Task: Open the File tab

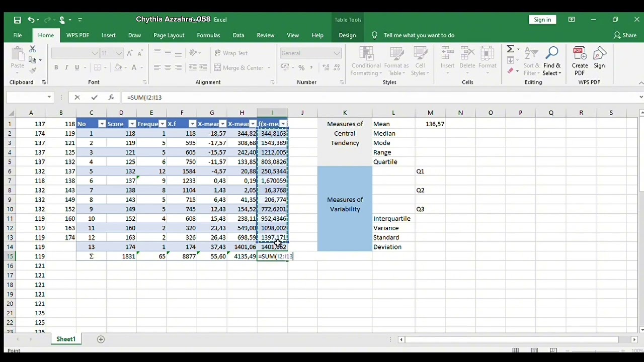Action: [18, 35]
